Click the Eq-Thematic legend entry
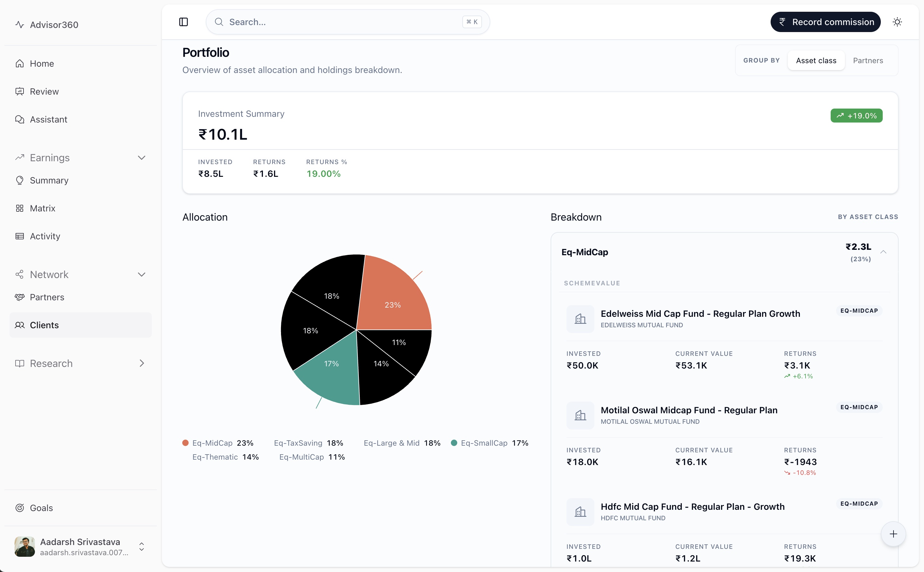 (x=225, y=457)
